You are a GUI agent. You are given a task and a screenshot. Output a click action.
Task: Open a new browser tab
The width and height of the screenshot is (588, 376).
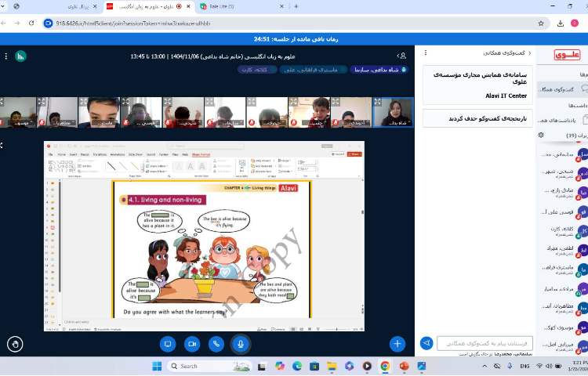(296, 6)
